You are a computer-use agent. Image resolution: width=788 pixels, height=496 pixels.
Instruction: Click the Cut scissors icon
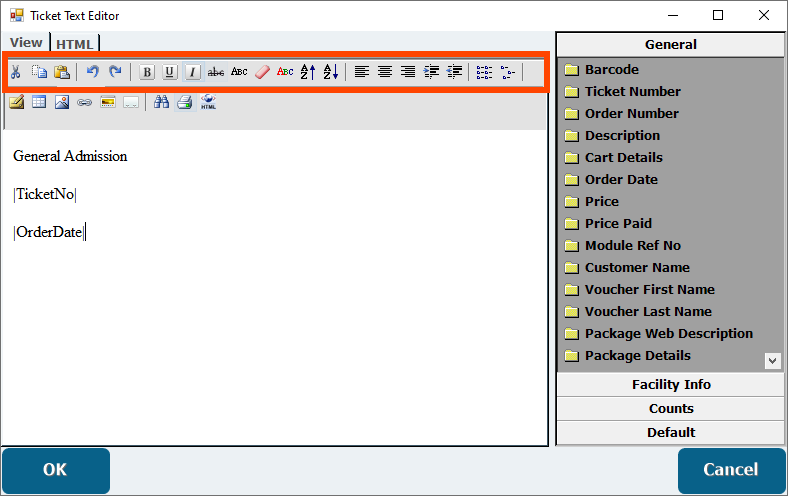coord(16,72)
